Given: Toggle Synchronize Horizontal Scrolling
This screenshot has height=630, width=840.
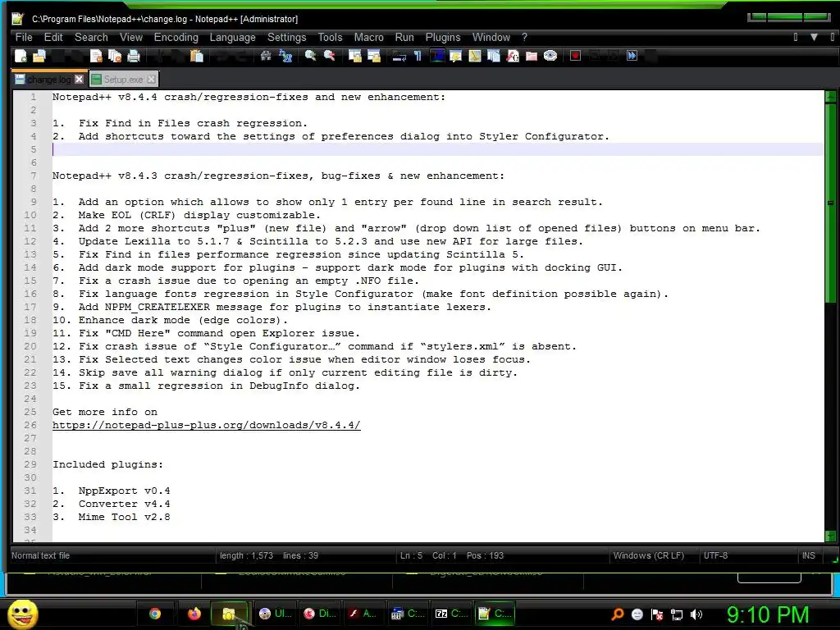Looking at the screenshot, I should click(374, 56).
